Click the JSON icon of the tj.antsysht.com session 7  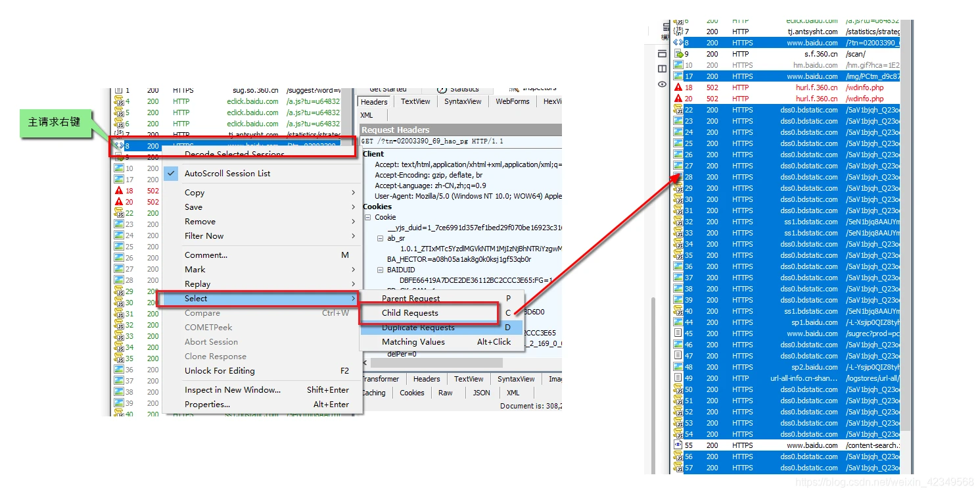click(678, 32)
